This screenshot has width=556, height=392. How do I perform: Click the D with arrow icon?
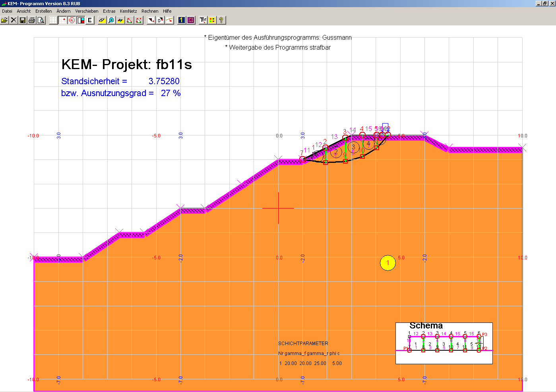(160, 20)
